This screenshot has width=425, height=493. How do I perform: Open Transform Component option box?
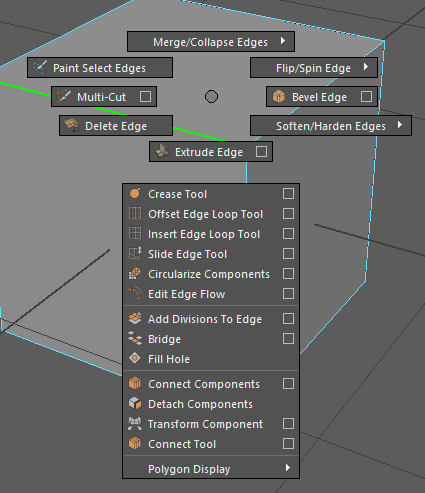288,423
